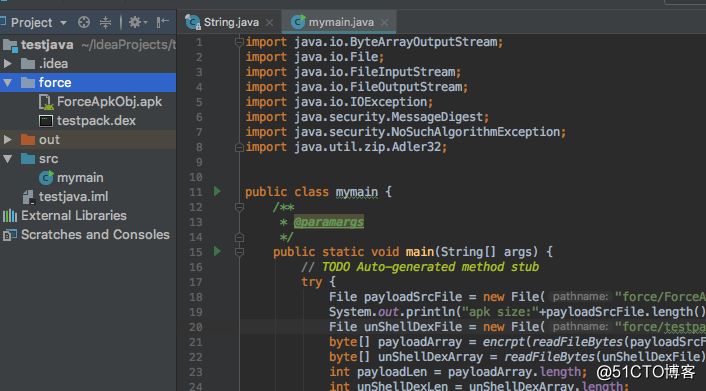Expand the out folder
Screen dimensions: 706x391
(8, 140)
